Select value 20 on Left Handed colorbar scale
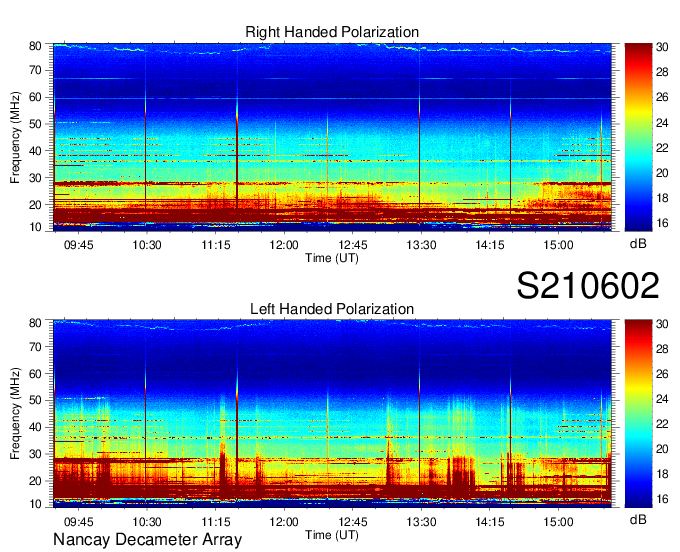680x552 pixels. tap(662, 449)
